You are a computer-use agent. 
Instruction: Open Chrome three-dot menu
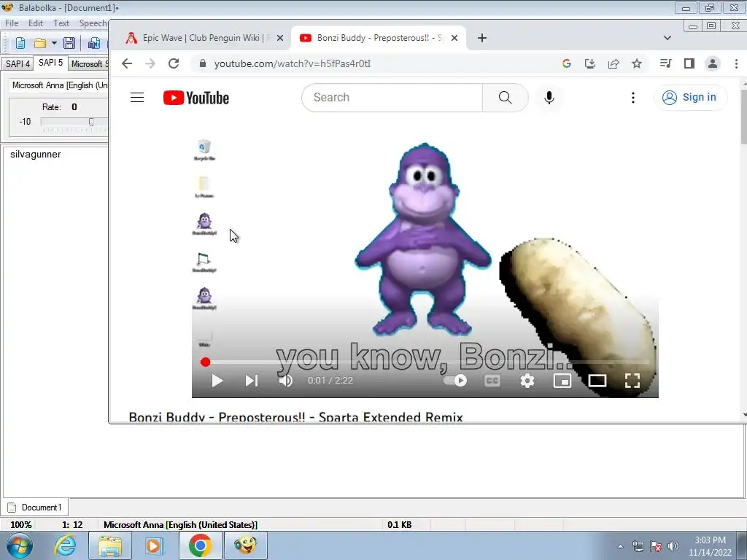click(736, 64)
